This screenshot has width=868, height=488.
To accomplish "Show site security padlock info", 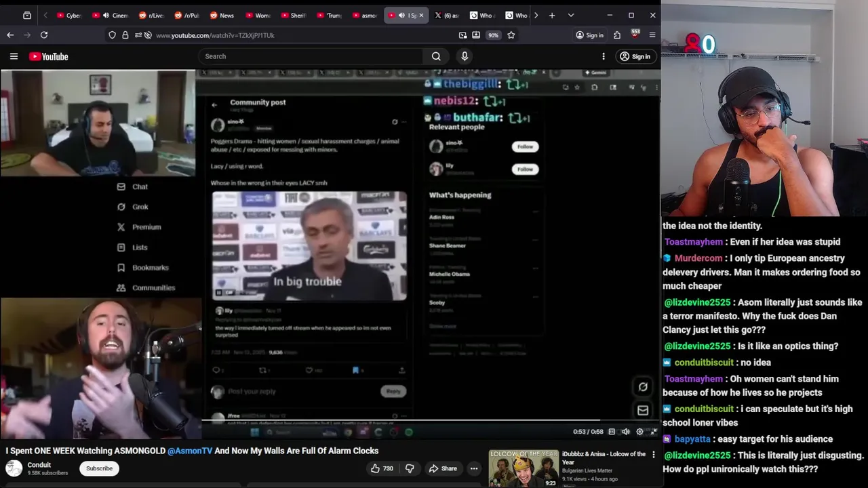I will pos(125,35).
